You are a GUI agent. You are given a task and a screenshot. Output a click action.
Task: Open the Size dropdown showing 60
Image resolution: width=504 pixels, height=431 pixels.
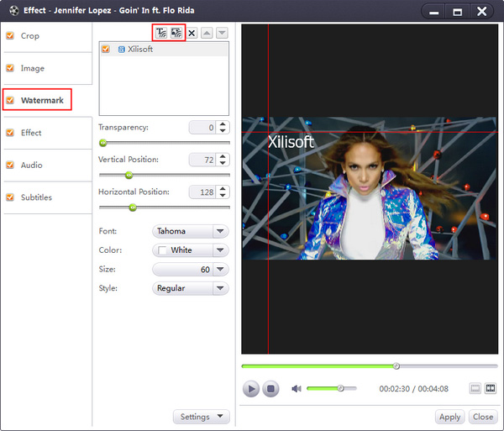tap(191, 270)
